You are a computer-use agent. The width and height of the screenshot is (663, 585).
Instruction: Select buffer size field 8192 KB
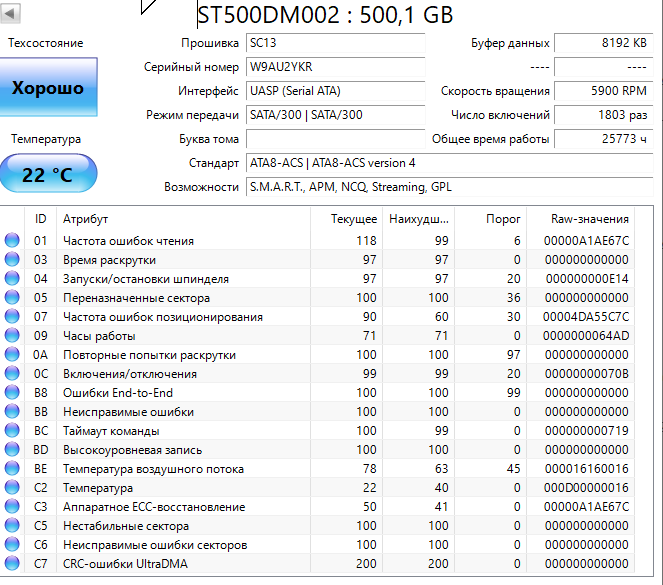[x=604, y=43]
